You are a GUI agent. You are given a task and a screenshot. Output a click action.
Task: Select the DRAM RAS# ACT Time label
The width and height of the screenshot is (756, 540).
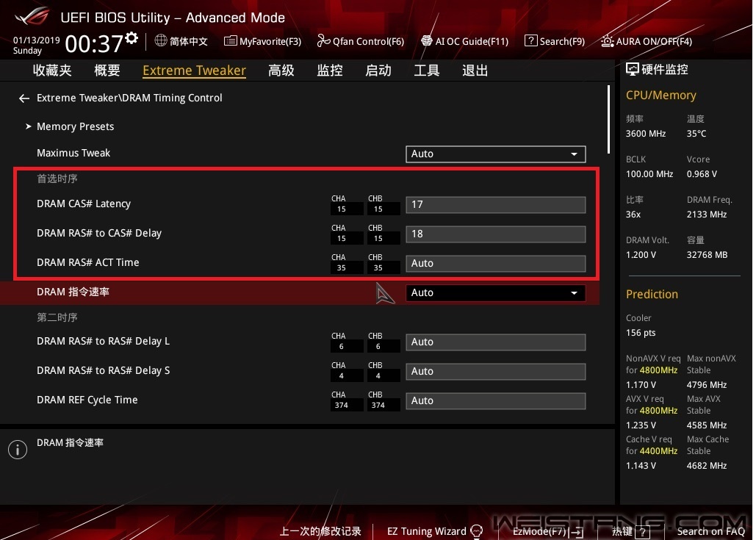(x=87, y=262)
